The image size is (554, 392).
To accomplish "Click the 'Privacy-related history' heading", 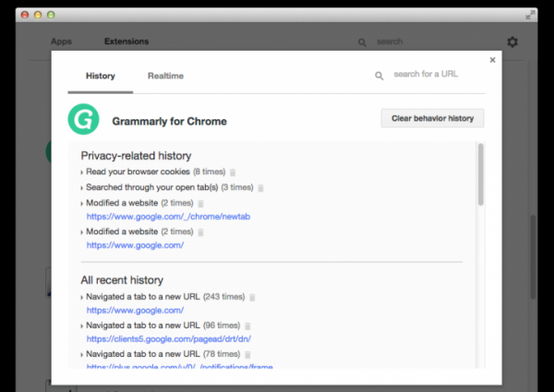I will (136, 156).
